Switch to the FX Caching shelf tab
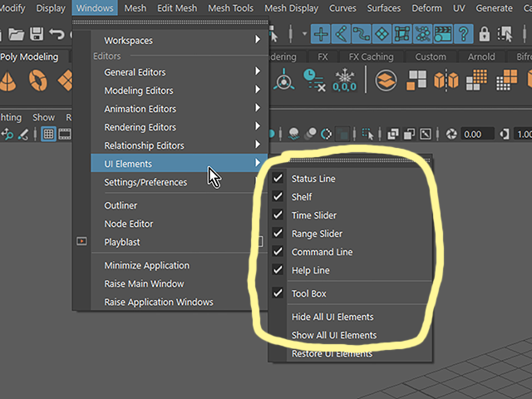 pos(372,57)
